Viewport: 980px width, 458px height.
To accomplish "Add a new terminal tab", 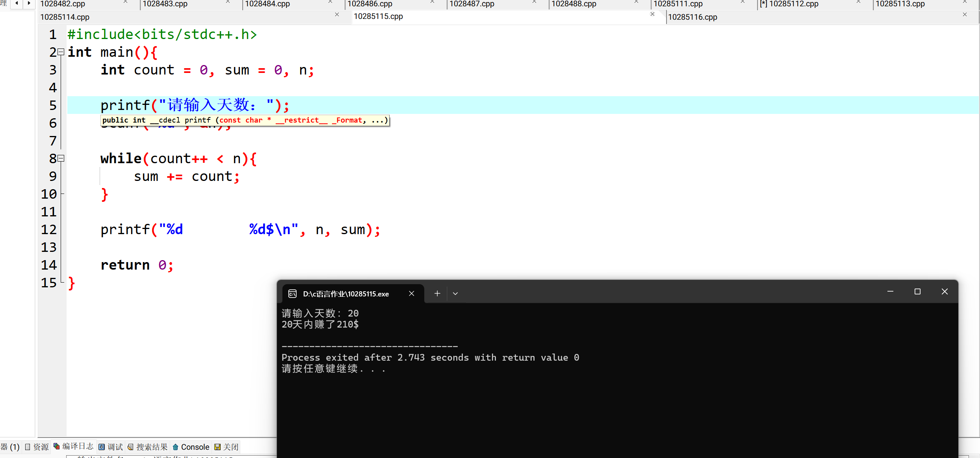I will point(437,294).
